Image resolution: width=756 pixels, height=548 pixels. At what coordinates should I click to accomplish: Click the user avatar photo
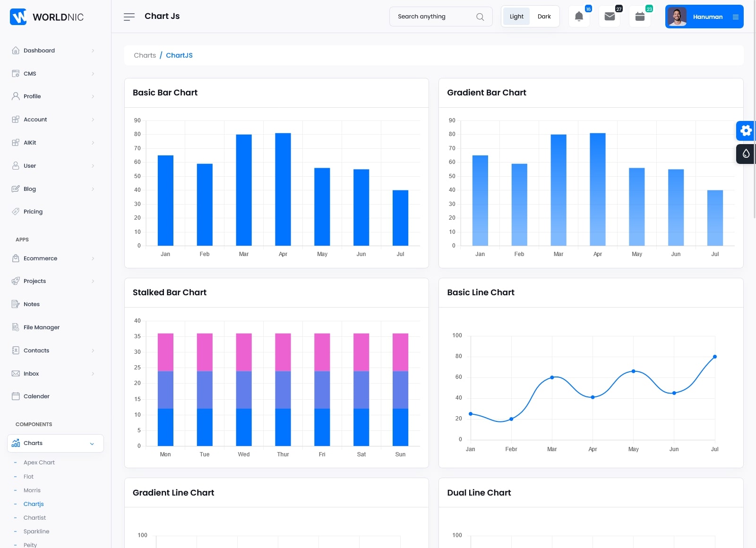(677, 17)
